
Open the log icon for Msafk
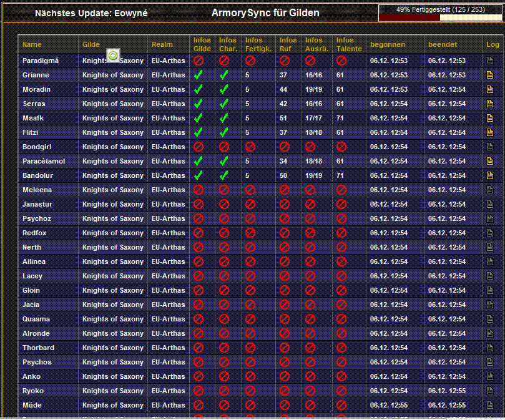490,118
